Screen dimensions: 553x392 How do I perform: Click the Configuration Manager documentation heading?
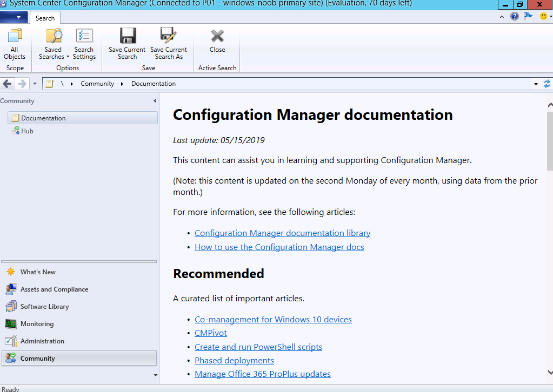tap(313, 115)
